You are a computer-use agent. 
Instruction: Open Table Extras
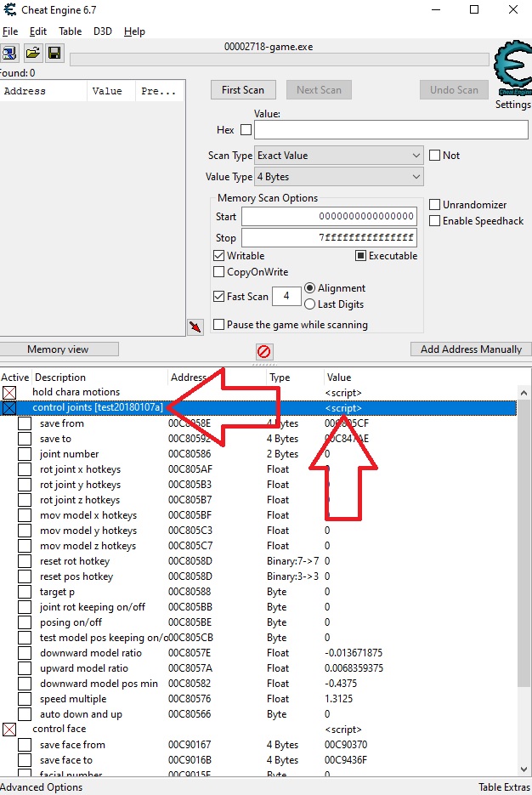click(x=505, y=786)
